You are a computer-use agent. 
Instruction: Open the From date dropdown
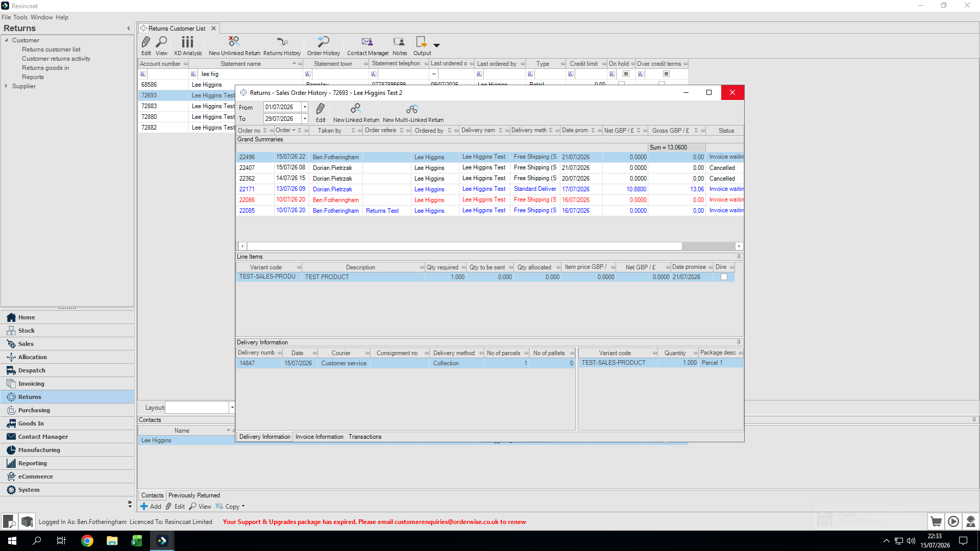[305, 107]
